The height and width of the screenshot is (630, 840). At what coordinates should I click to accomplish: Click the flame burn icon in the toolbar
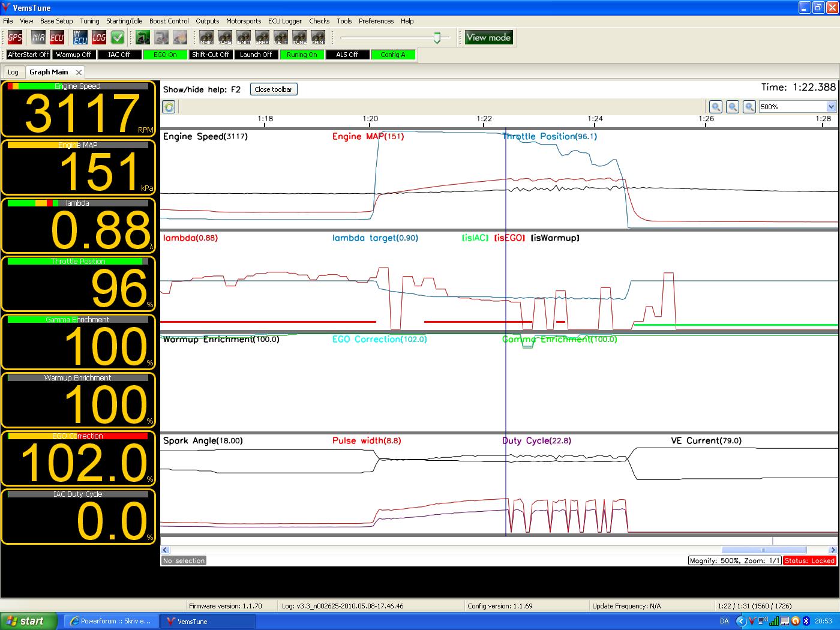(180, 38)
